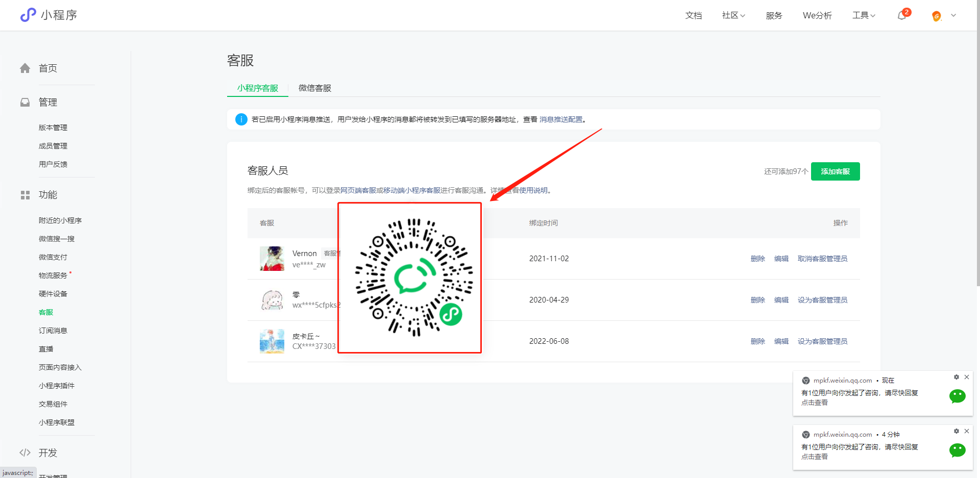980x478 pixels.
Task: Open 硬件设备 in sidebar
Action: point(53,294)
